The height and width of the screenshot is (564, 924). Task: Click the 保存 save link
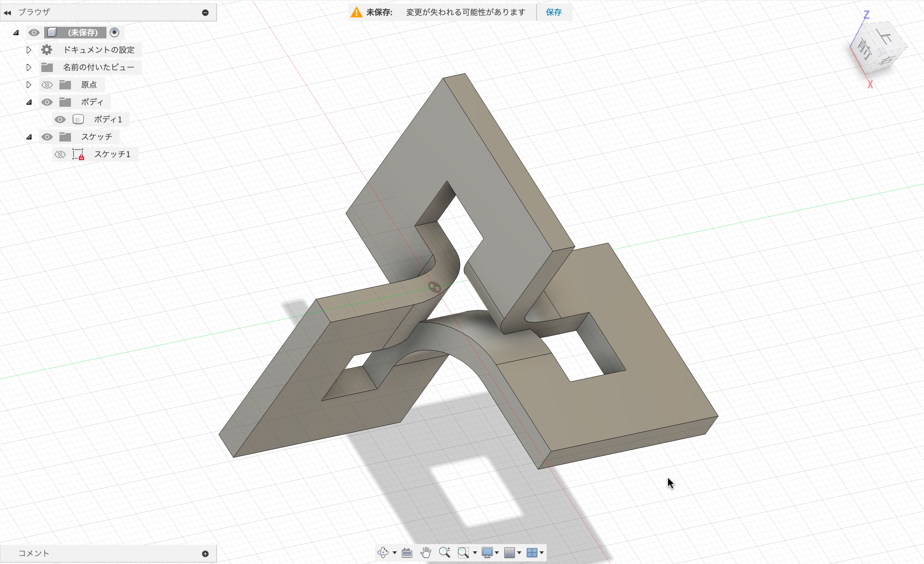tap(554, 12)
